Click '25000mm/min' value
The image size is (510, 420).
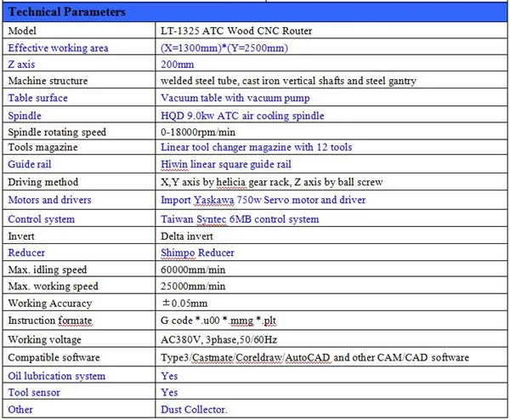193,287
